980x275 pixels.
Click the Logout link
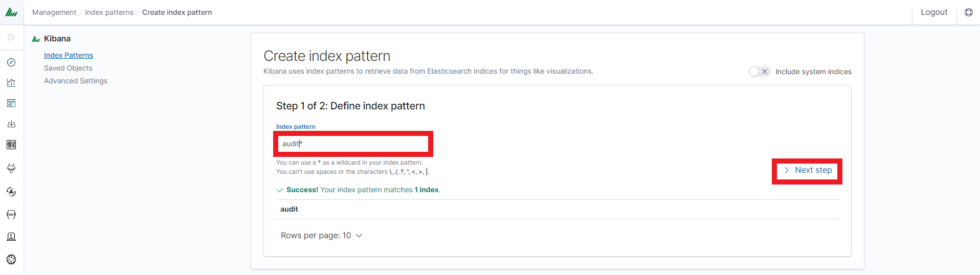click(934, 12)
